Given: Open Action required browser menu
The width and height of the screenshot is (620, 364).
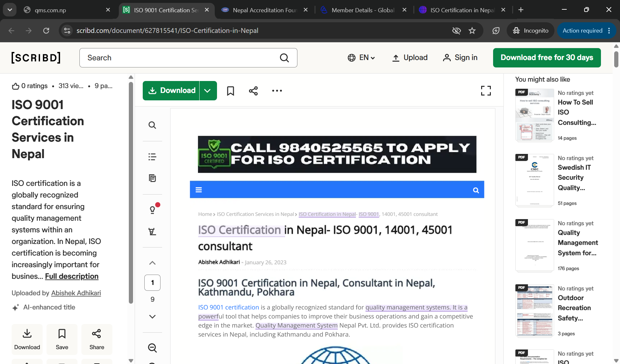Looking at the screenshot, I should [586, 31].
